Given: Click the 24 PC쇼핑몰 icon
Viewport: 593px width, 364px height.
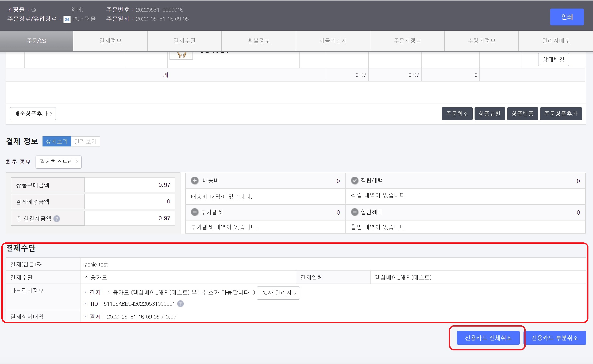Looking at the screenshot, I should (x=67, y=20).
